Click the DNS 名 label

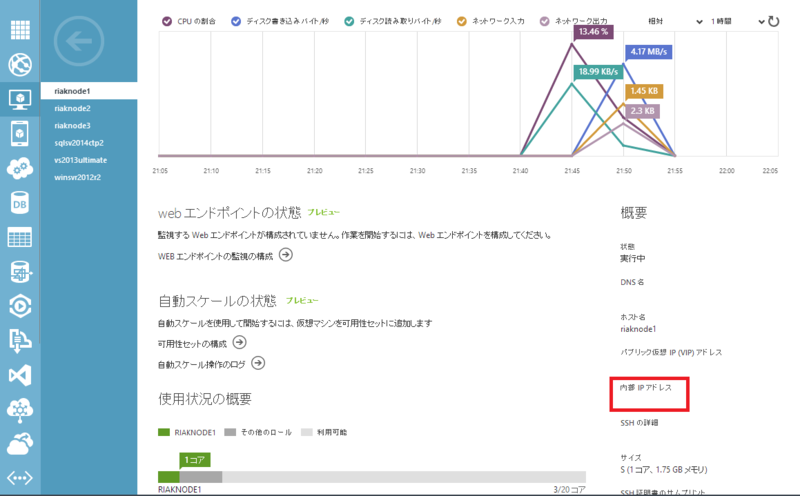(632, 282)
